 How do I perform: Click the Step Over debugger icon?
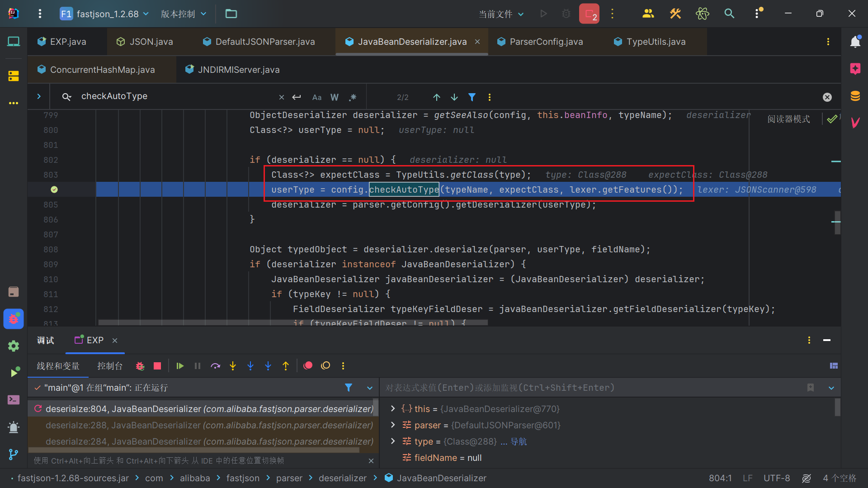click(x=215, y=366)
